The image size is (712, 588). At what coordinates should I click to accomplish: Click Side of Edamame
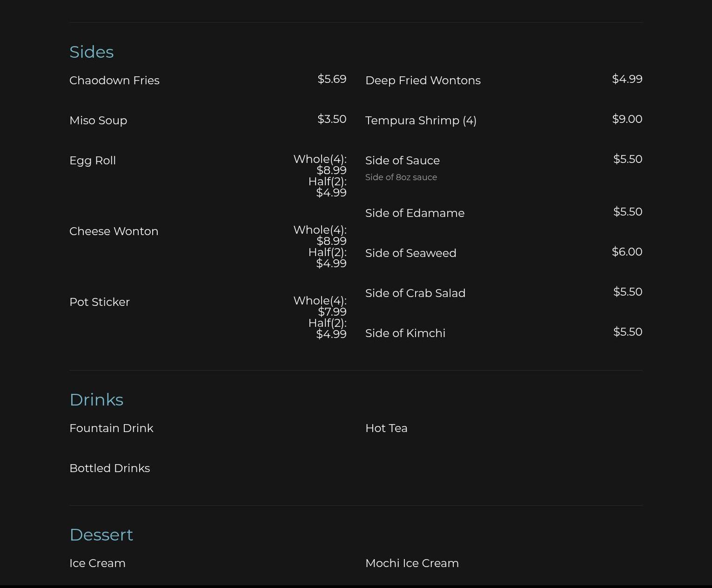click(415, 213)
